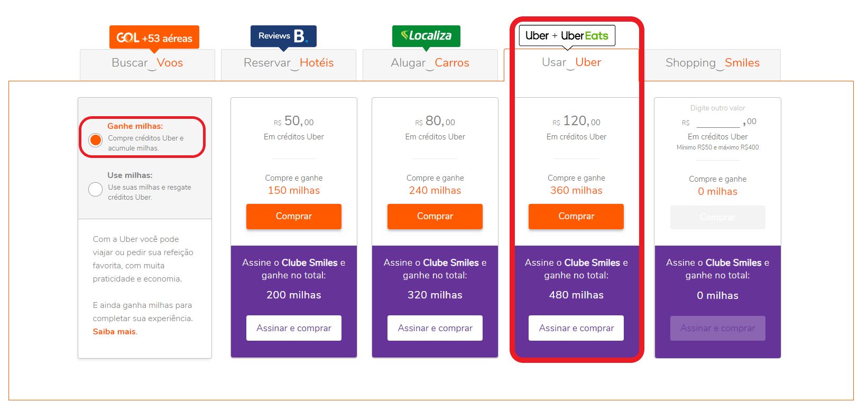Select the Ganhe milhas radio option

click(96, 139)
